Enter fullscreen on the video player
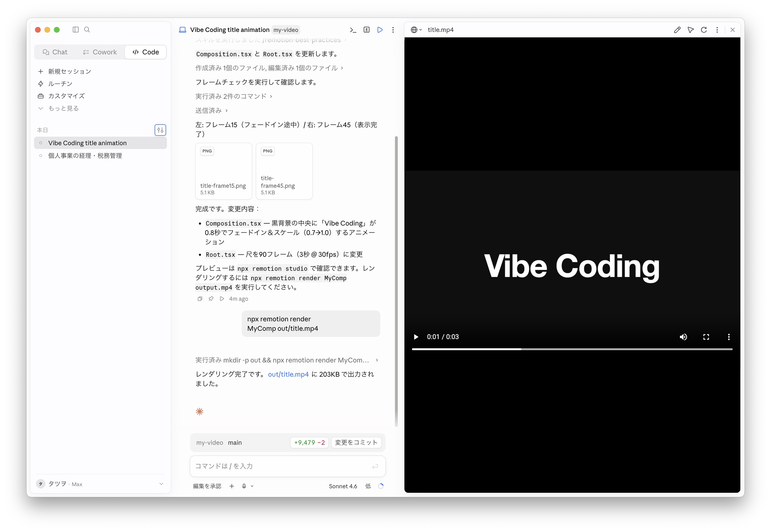This screenshot has width=771, height=532. click(x=706, y=337)
